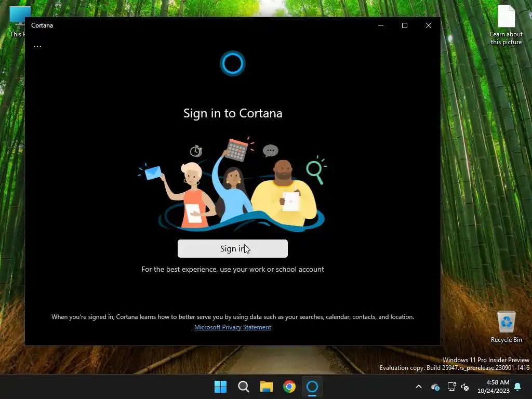This screenshot has height=399, width=532.
Task: Click the OneDrive cloud tray icon
Action: [x=435, y=387]
